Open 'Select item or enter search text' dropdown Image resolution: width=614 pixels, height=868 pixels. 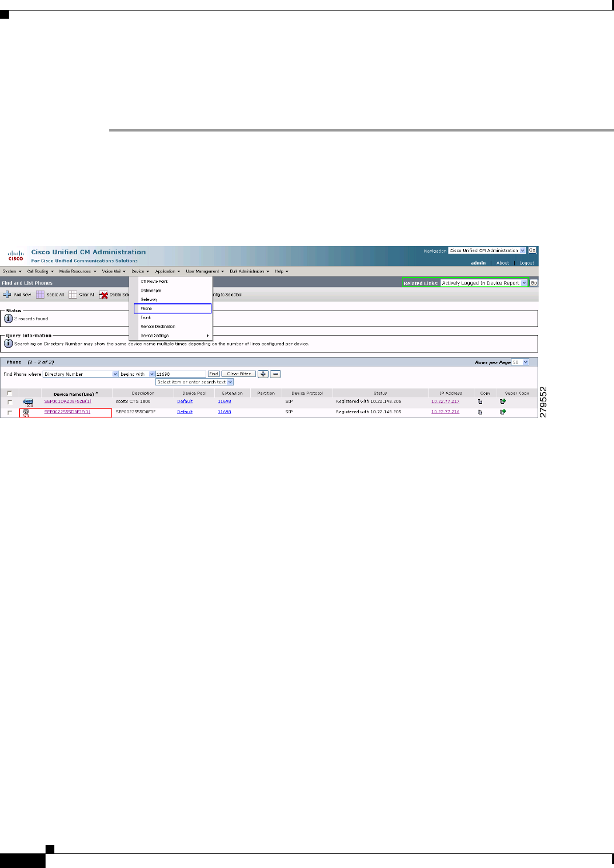click(x=195, y=382)
